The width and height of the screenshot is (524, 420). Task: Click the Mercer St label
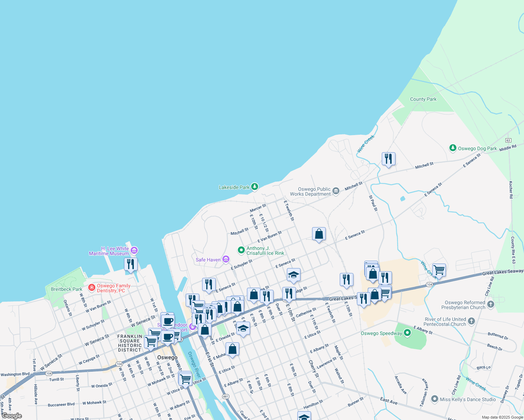[258, 208]
